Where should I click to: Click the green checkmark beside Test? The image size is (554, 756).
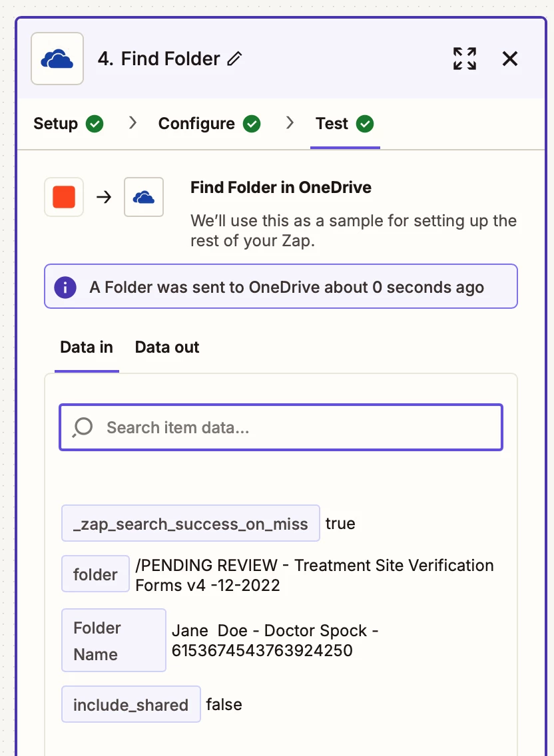[x=365, y=124]
